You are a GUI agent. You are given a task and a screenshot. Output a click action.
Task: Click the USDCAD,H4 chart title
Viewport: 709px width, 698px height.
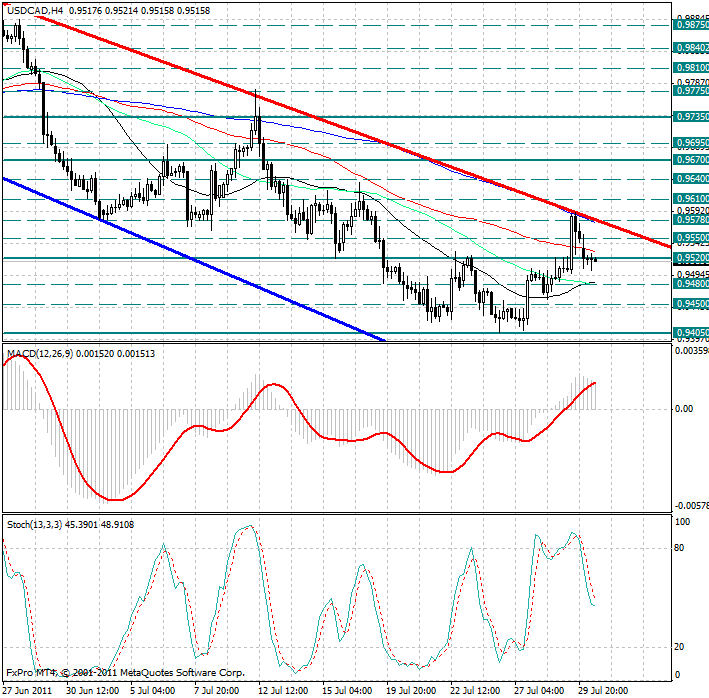click(x=37, y=8)
